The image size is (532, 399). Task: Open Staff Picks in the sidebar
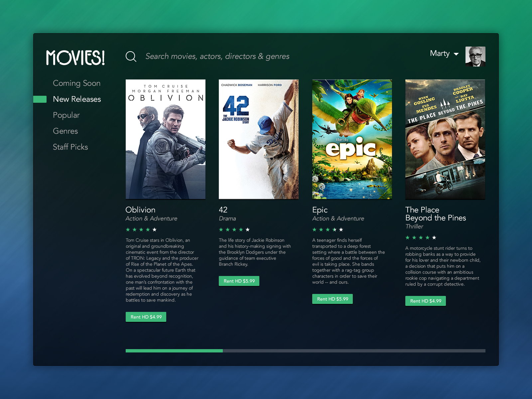[x=70, y=147]
